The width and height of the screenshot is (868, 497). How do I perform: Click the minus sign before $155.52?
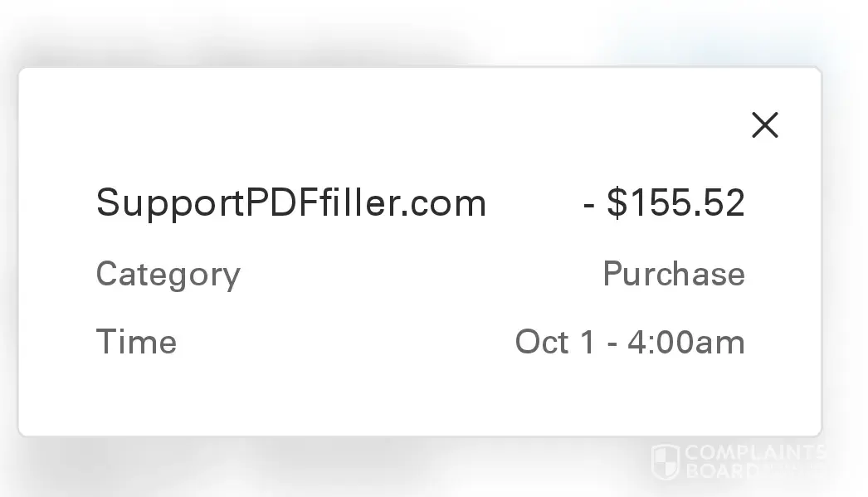589,204
